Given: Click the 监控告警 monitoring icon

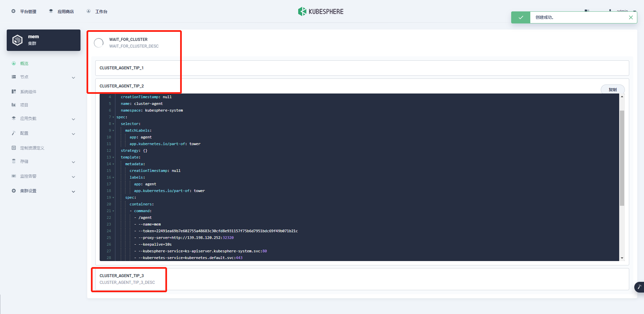Looking at the screenshot, I should [x=14, y=176].
